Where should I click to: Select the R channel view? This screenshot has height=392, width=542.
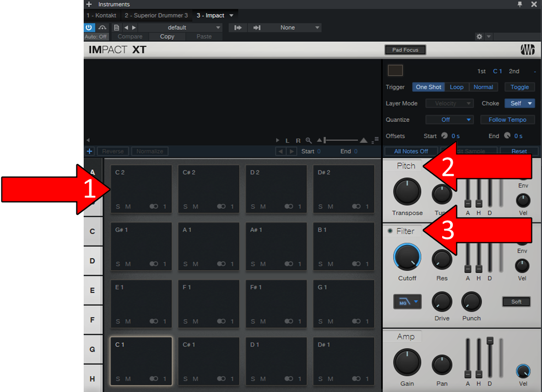pyautogui.click(x=298, y=141)
